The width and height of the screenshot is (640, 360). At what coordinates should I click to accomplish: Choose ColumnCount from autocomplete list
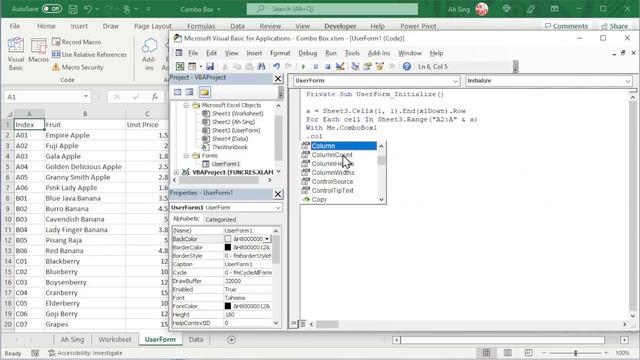pos(331,155)
